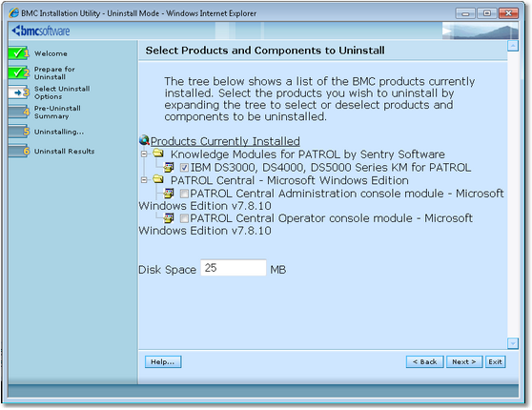Click the Disk Space value field

pos(234,268)
